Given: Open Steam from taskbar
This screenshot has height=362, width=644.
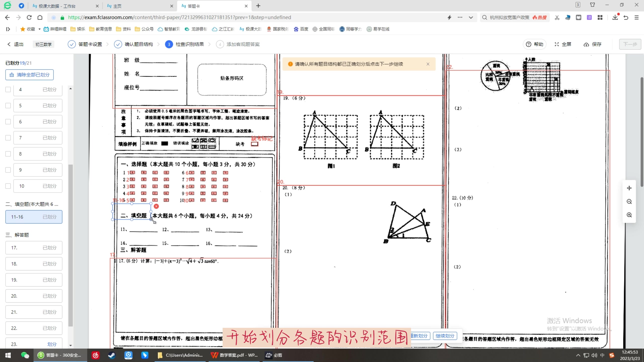Looking at the screenshot, I should pos(112,355).
